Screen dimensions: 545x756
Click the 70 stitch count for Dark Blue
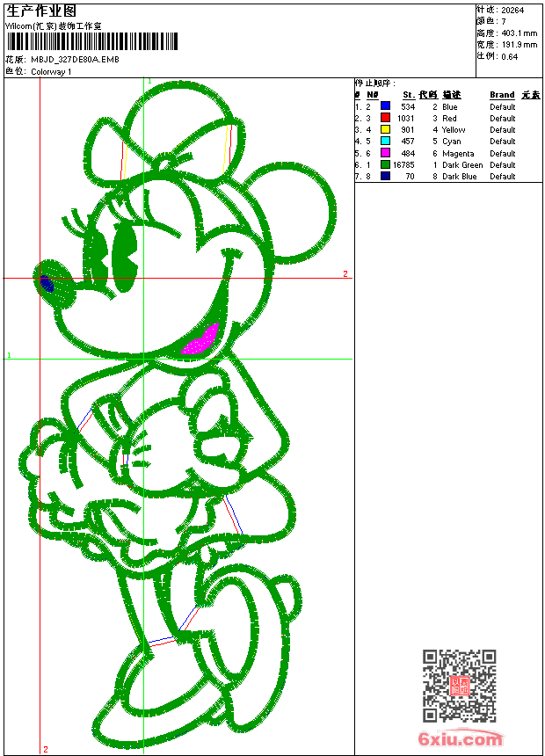410,177
